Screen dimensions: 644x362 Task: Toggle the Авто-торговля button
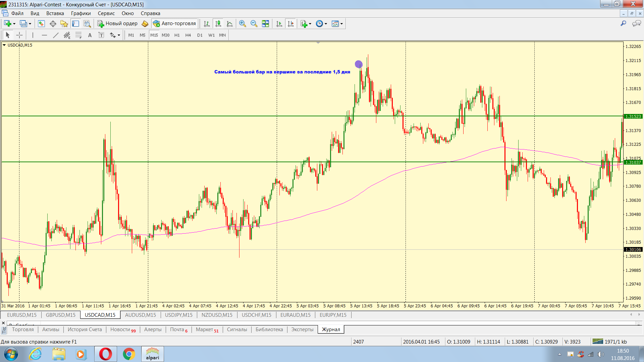pos(174,24)
